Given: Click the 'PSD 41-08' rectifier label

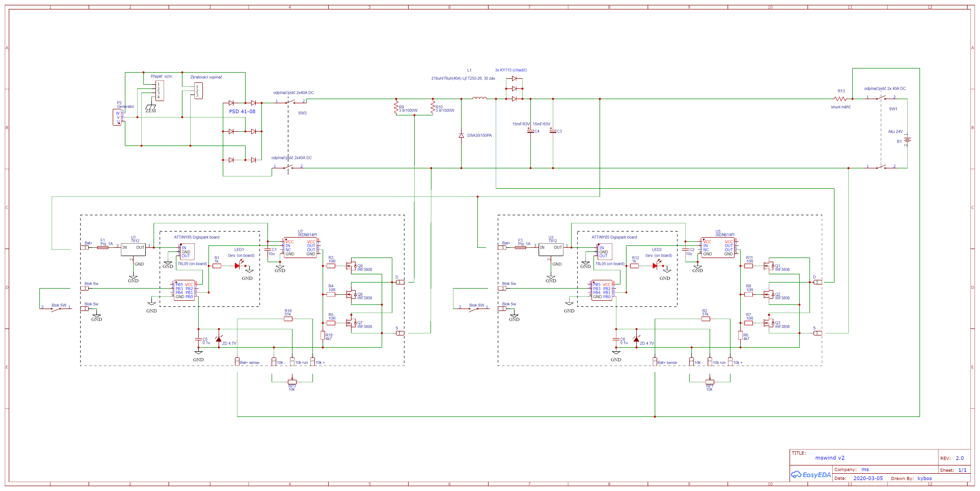Looking at the screenshot, I should pyautogui.click(x=242, y=112).
